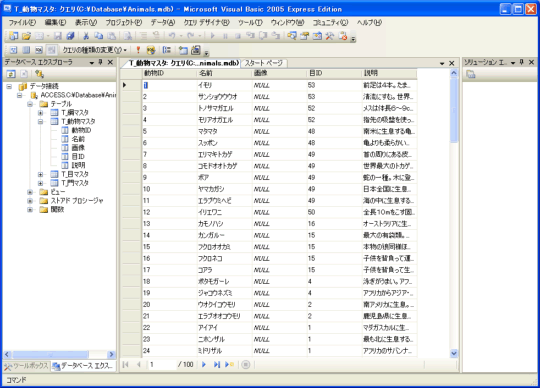Viewport: 540px width, 388px height.
Task: Open the ファイル menu
Action: pos(22,23)
